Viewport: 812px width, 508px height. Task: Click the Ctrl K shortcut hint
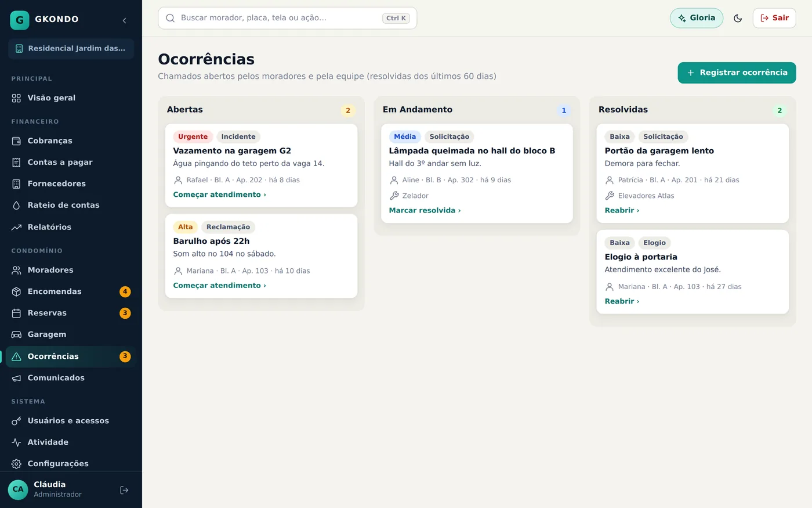[x=396, y=18]
